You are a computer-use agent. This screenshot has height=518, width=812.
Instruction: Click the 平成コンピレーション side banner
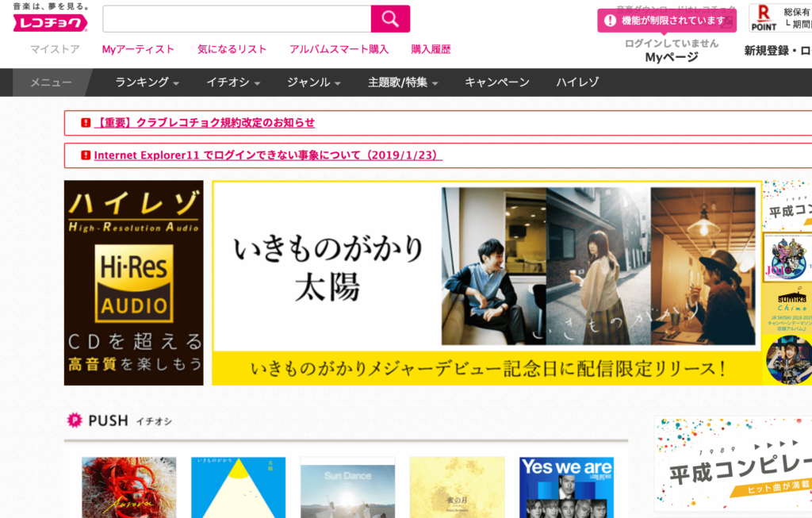tap(733, 464)
